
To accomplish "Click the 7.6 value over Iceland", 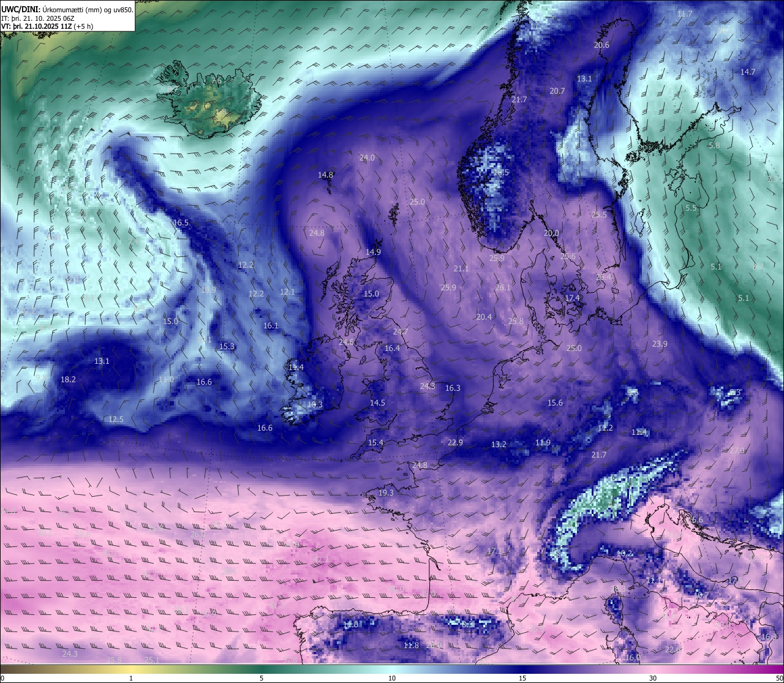I will 216,80.
